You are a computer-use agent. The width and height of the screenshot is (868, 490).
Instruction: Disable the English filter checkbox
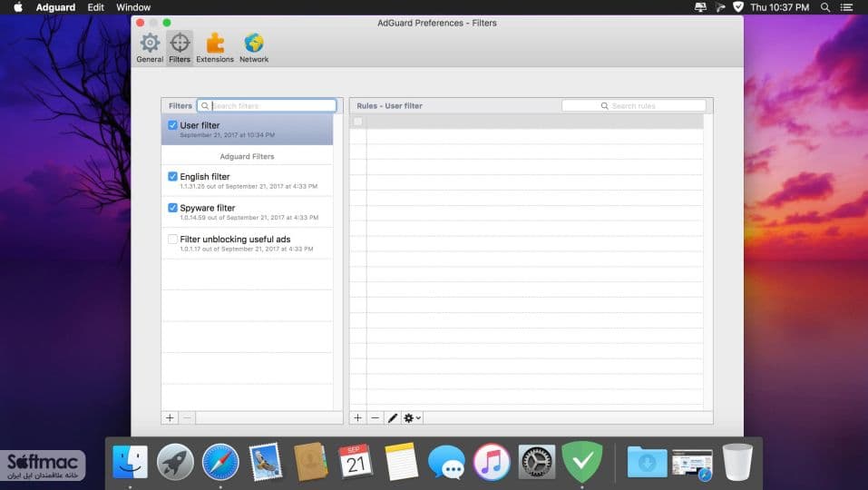tap(172, 177)
